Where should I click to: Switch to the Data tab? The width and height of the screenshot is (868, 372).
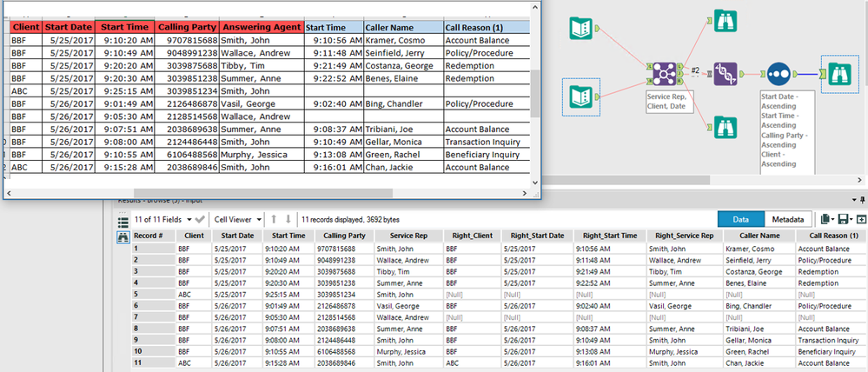(x=740, y=219)
